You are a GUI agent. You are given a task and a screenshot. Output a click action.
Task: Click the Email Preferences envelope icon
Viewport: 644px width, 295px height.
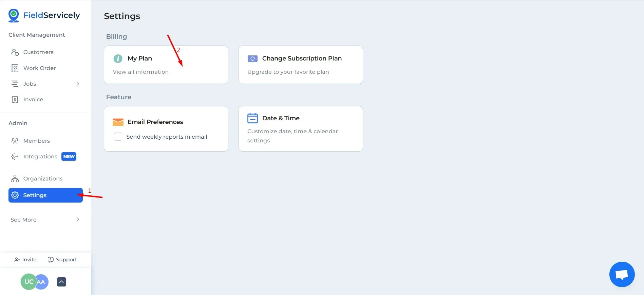click(x=118, y=122)
